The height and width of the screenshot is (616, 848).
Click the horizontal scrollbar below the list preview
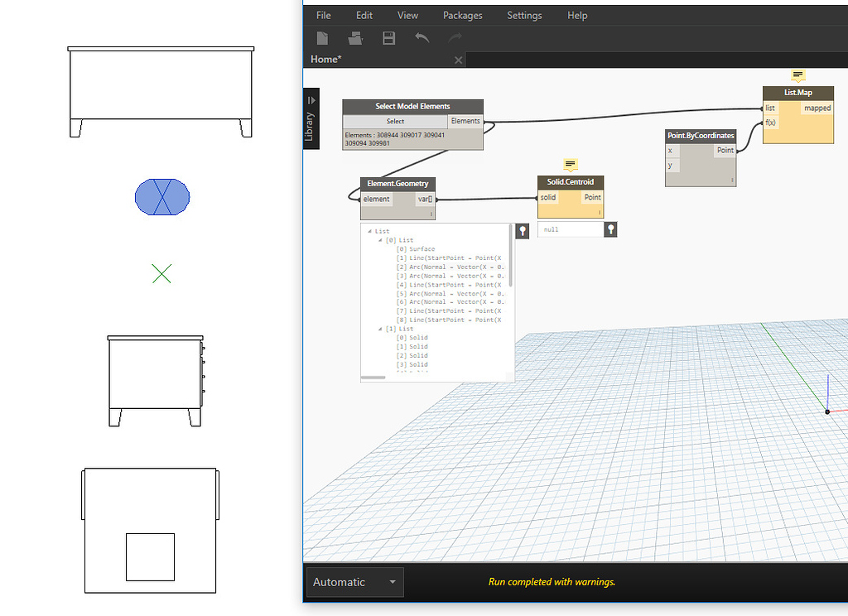[374, 377]
